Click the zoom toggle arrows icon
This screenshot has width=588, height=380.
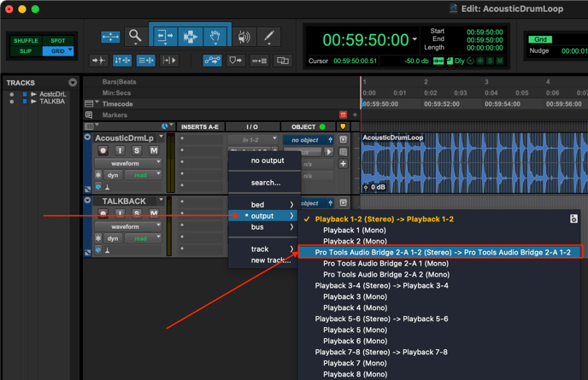tap(110, 37)
